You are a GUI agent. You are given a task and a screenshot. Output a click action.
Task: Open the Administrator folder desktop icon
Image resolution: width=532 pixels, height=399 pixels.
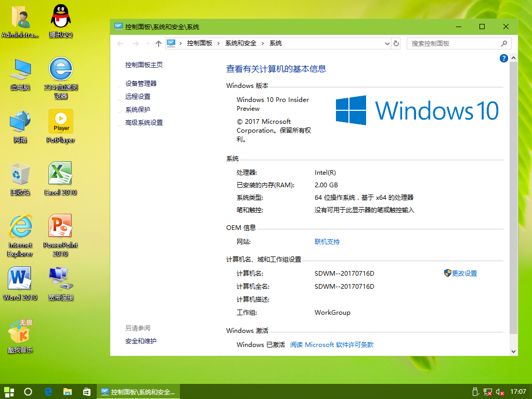(x=20, y=21)
